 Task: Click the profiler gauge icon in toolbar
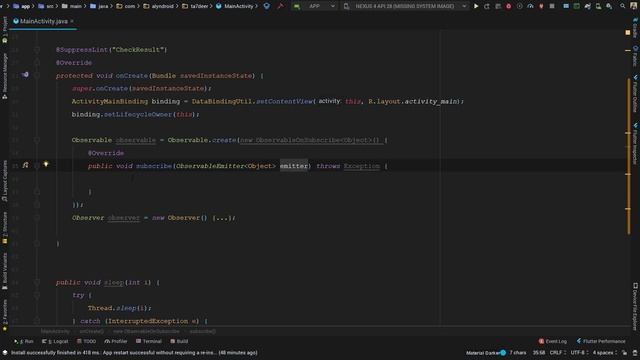[530, 6]
